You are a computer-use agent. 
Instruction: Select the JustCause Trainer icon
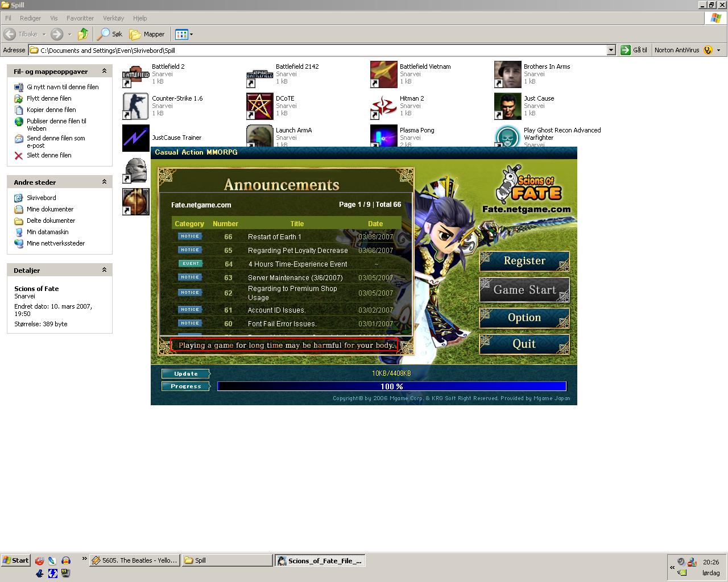(x=136, y=138)
